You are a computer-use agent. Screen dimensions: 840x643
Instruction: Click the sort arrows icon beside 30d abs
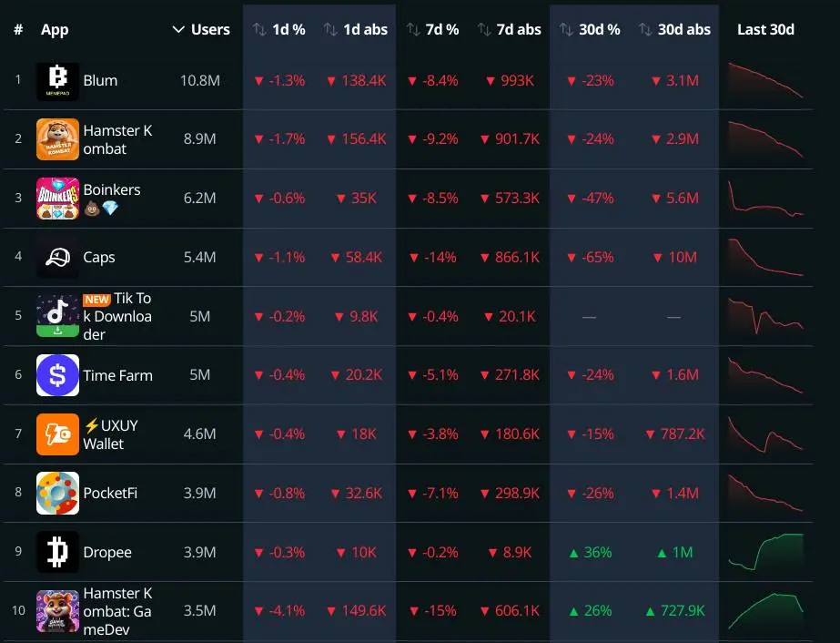(x=645, y=29)
